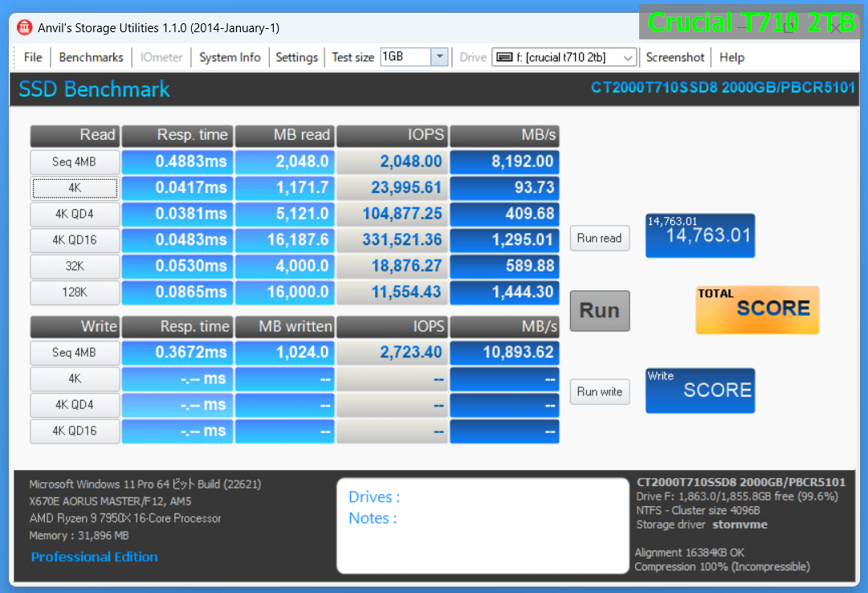Open the Help menu

[731, 57]
